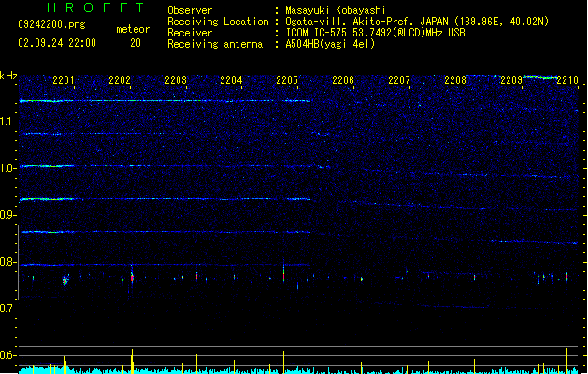
Task: Click the 1.1 kHz axis label
Action: tap(7, 122)
